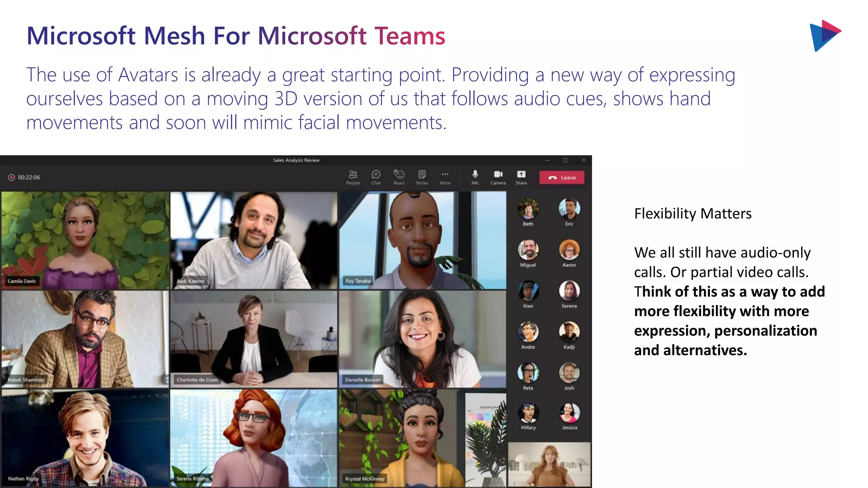Toggle the Mic mute

[x=475, y=177]
